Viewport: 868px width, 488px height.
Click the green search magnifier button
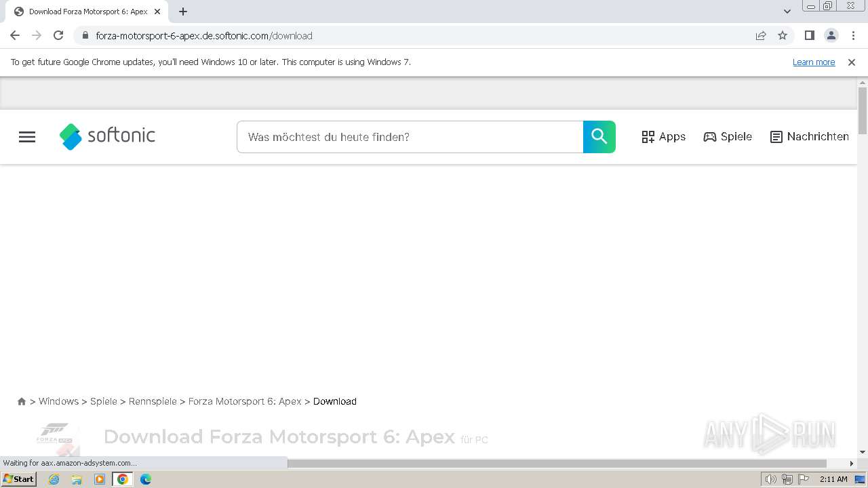pos(599,137)
